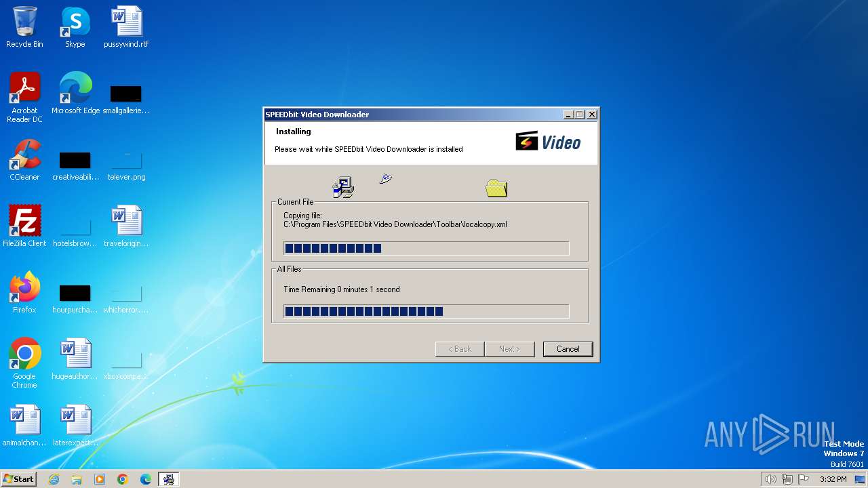Open Acrobat Reader DC shortcut
The height and width of the screenshot is (488, 868).
(x=24, y=98)
